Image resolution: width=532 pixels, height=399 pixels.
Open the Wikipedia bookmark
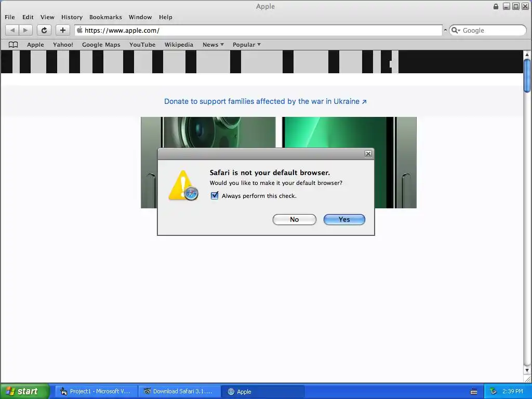point(179,45)
